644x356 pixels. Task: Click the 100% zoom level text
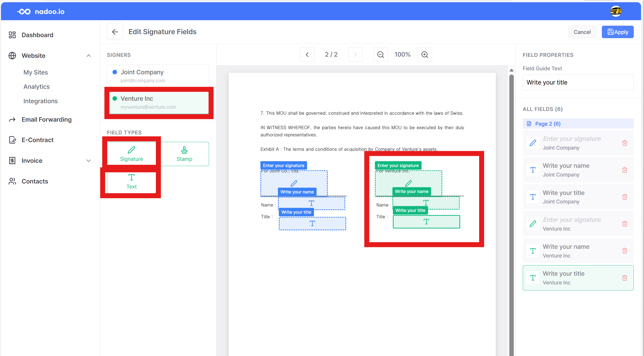pyautogui.click(x=403, y=54)
